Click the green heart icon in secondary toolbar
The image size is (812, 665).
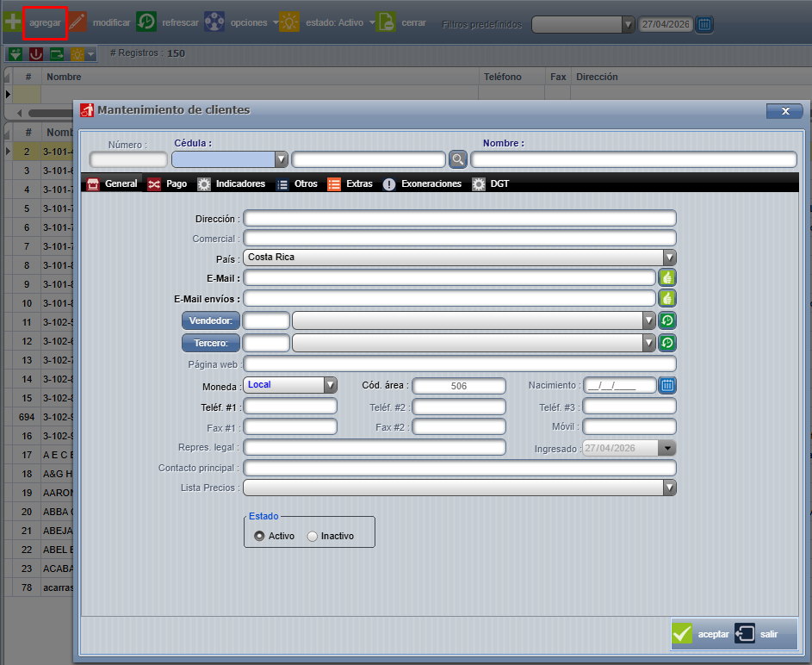coord(15,54)
